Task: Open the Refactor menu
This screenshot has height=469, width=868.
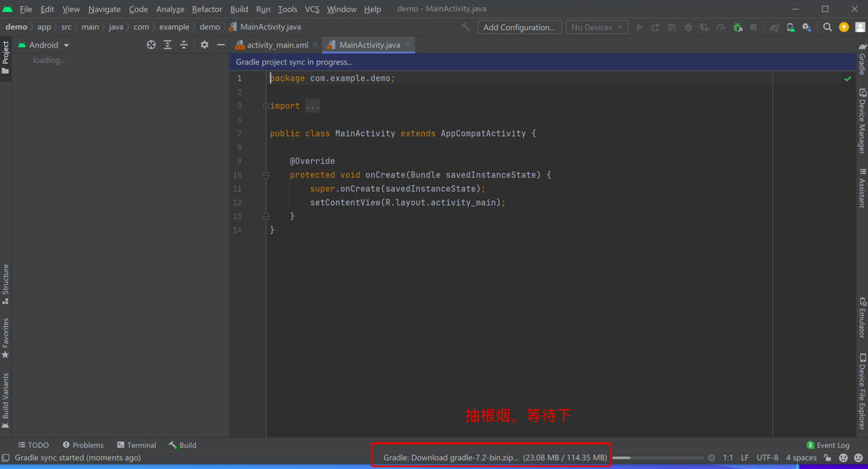Action: 206,9
